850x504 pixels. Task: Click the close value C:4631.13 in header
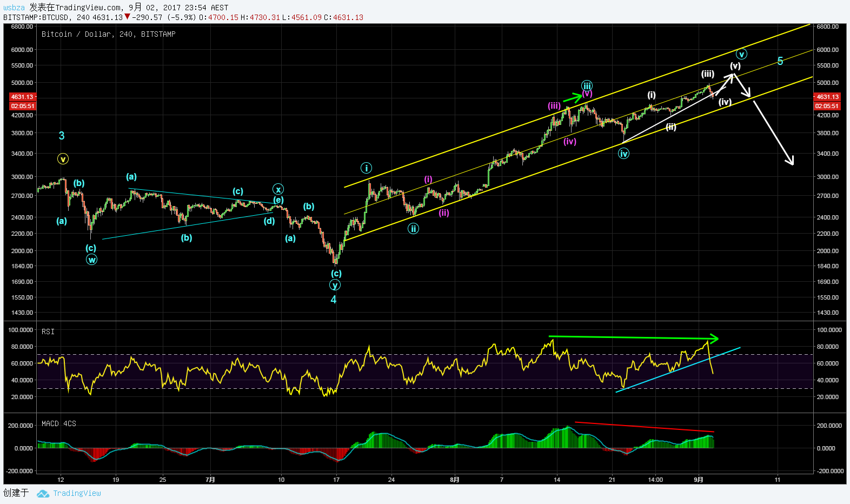click(x=343, y=17)
